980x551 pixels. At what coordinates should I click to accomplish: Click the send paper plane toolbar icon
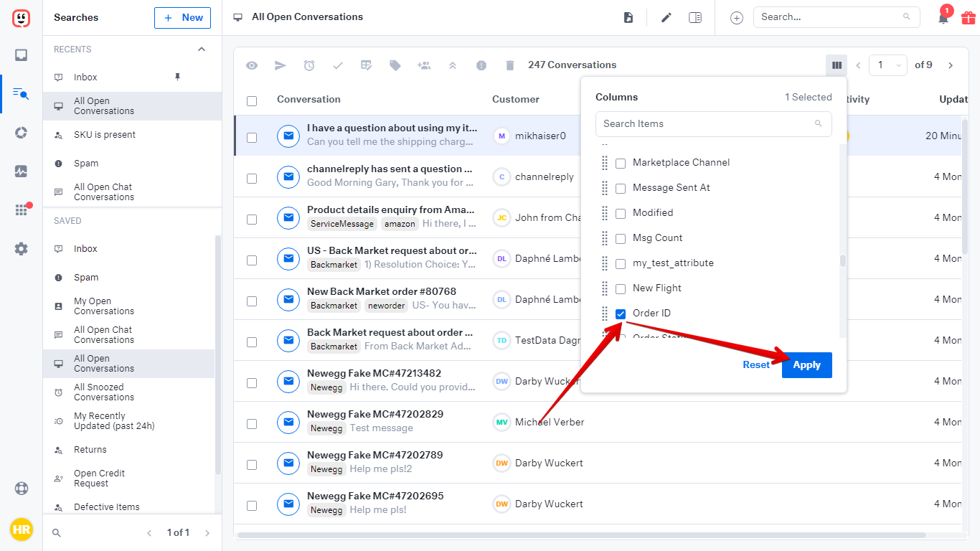tap(281, 65)
